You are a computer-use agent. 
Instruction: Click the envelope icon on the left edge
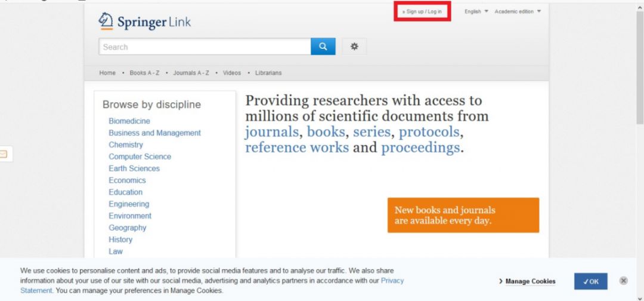pos(4,154)
